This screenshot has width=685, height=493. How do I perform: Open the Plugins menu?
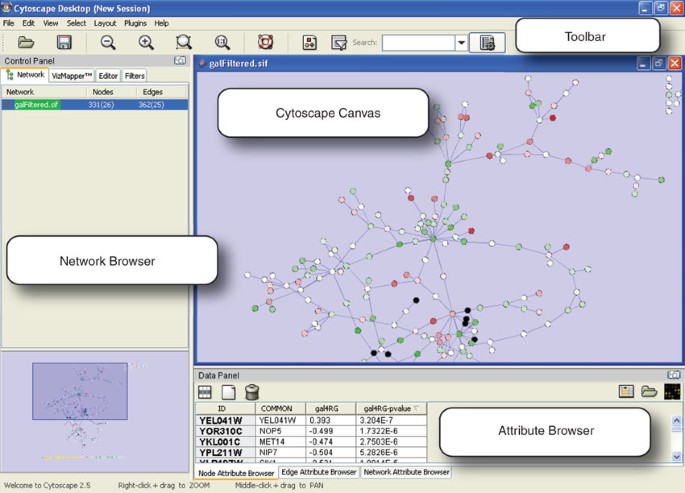[x=135, y=22]
